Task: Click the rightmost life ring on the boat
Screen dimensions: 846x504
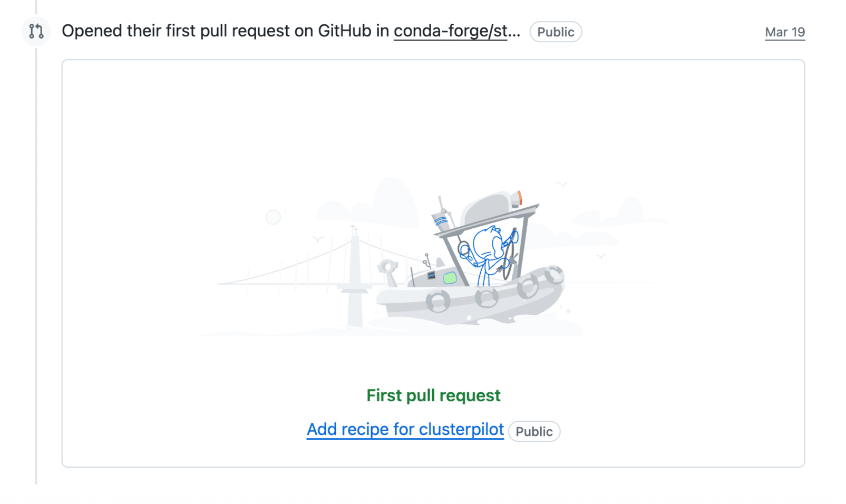Action: (555, 275)
